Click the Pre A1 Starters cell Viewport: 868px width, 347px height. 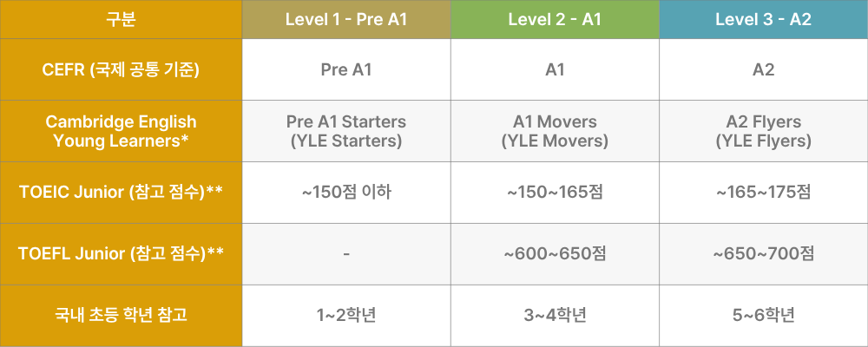pyautogui.click(x=346, y=131)
